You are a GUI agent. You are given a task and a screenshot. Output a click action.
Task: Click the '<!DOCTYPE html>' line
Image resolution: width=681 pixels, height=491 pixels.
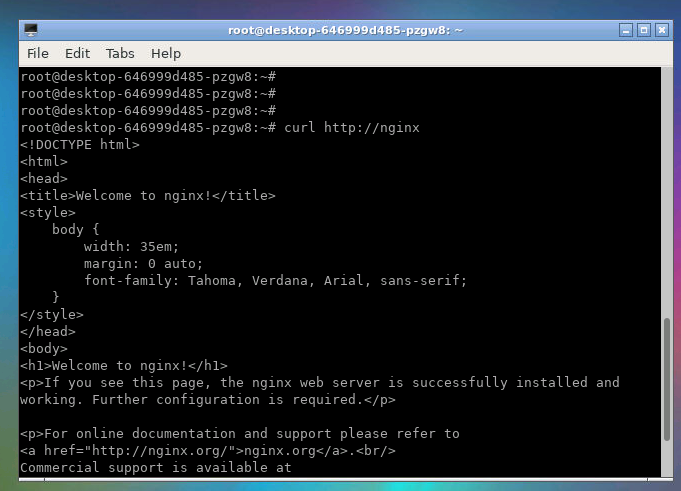80,145
